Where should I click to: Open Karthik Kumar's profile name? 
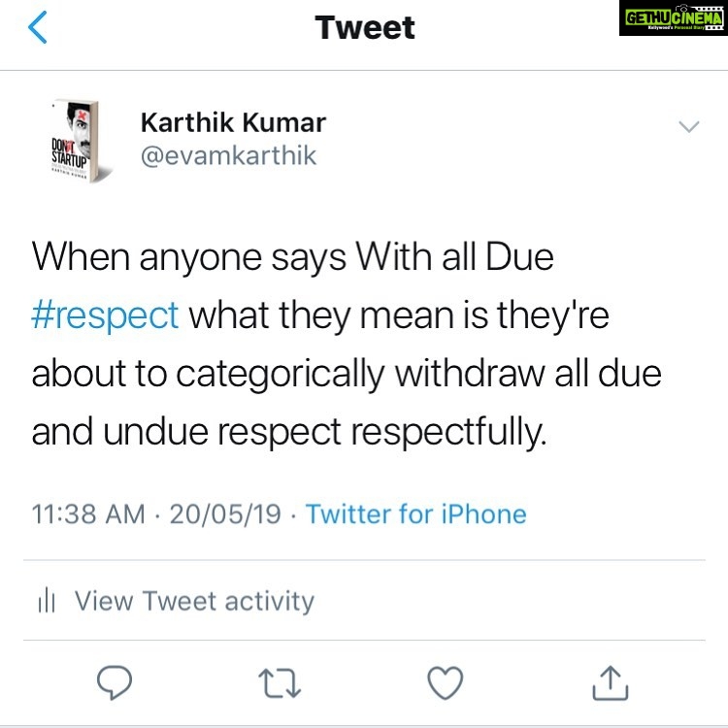click(233, 122)
